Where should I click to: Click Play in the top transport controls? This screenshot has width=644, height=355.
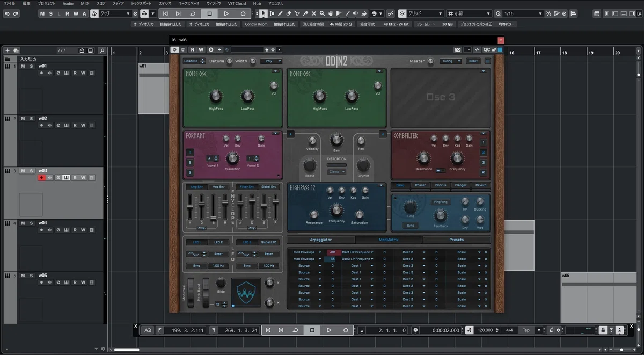(x=226, y=13)
